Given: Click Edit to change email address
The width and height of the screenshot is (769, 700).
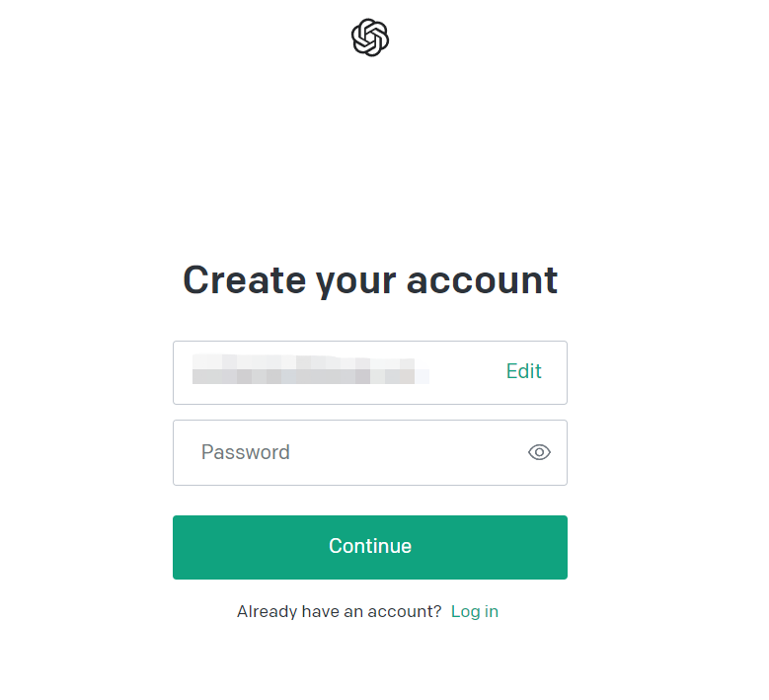Looking at the screenshot, I should coord(524,371).
